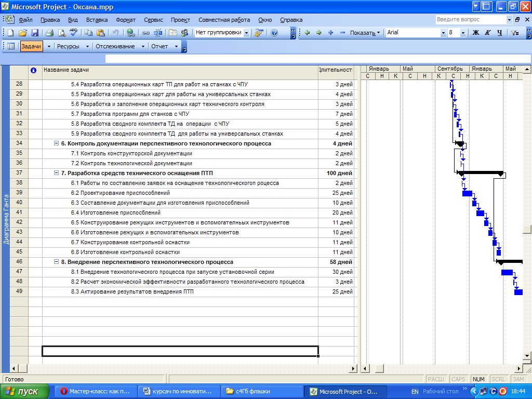Toggle italic formatting (К)
The image size is (532, 399).
coord(487,33)
